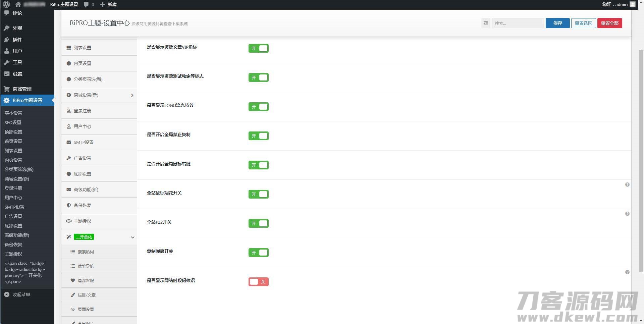Viewport: 644px width, 324px height.
Task: Enable the 是否显示网站时段问候语 switch
Action: (258, 282)
